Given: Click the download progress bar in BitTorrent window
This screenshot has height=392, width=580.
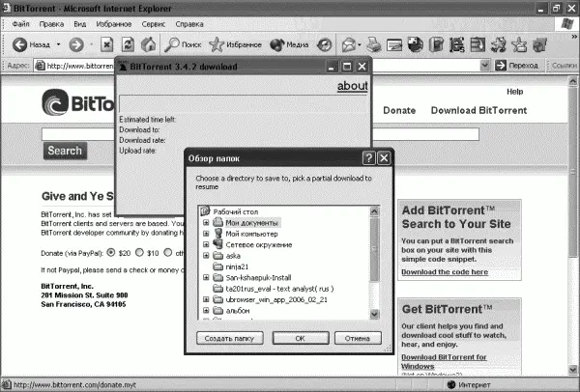Looking at the screenshot, I should tap(243, 104).
